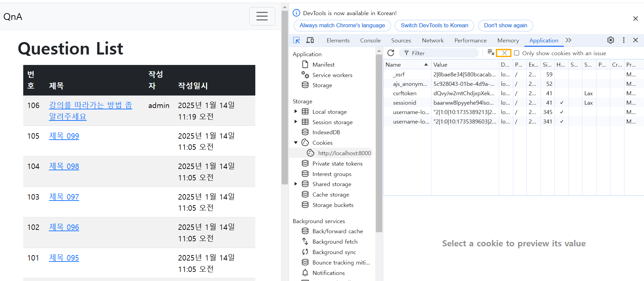Dismiss the DevTools language notification
Viewport: 644px width, 281px height.
click(636, 19)
